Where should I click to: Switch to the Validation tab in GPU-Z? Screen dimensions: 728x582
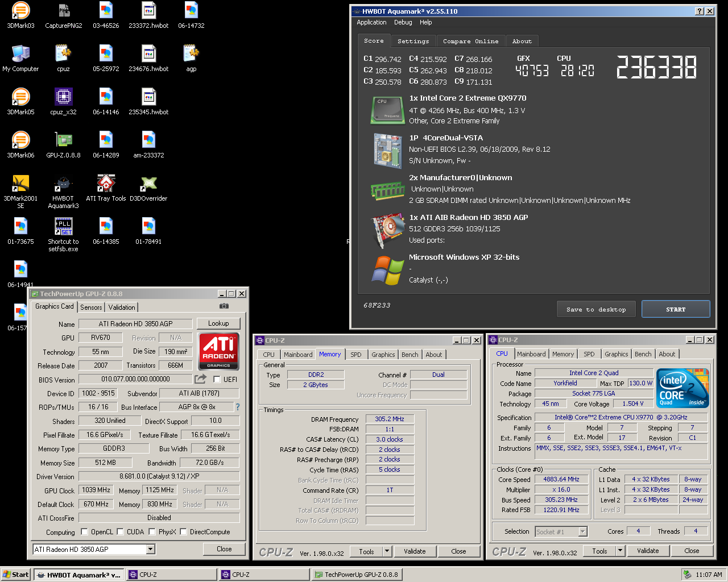pyautogui.click(x=122, y=307)
